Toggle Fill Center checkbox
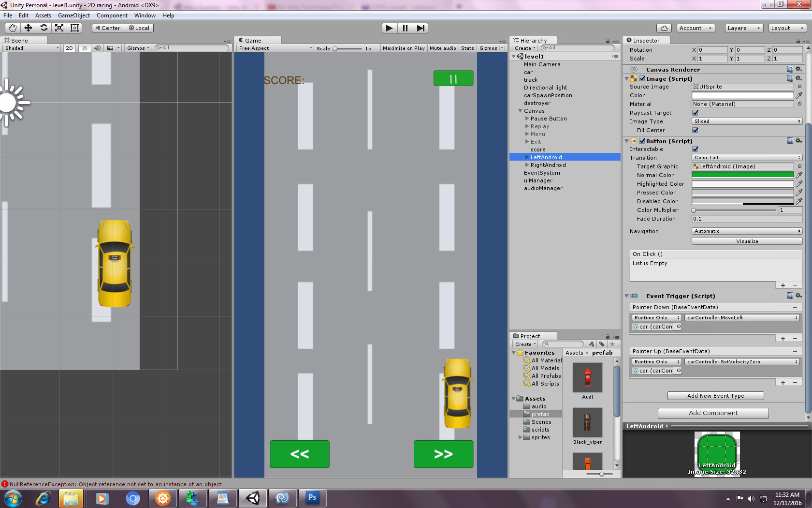 [695, 130]
